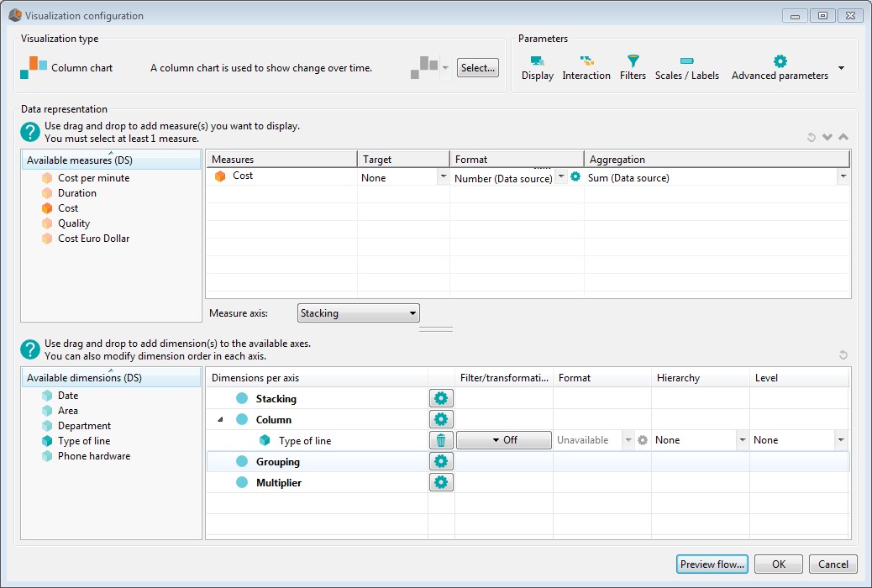Screen dimensions: 872x588
Task: Select the Department dimension
Action: 84,426
